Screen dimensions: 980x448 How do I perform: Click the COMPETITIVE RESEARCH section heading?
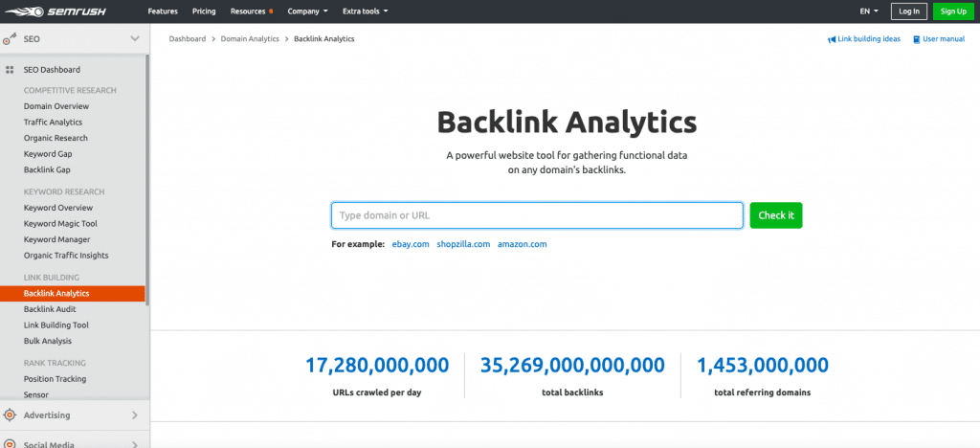(70, 91)
